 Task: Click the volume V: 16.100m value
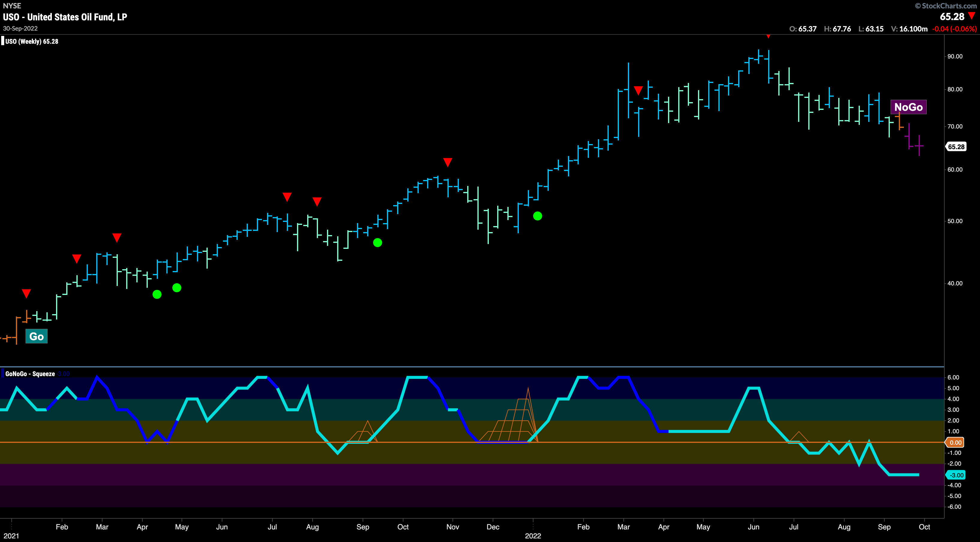(909, 29)
